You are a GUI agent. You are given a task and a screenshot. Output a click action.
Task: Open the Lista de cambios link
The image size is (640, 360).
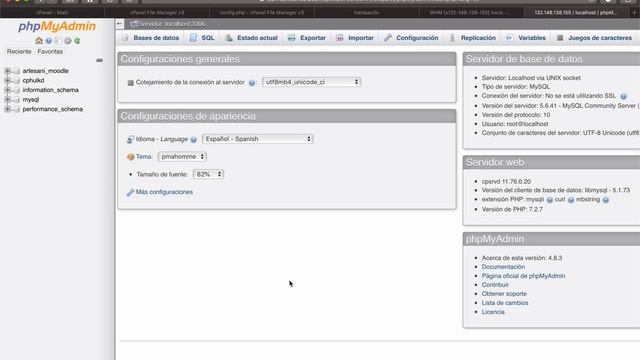[505, 303]
